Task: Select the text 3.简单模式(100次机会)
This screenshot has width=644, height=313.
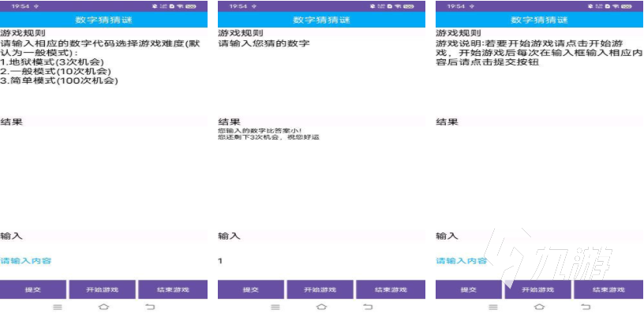Action: [x=59, y=81]
